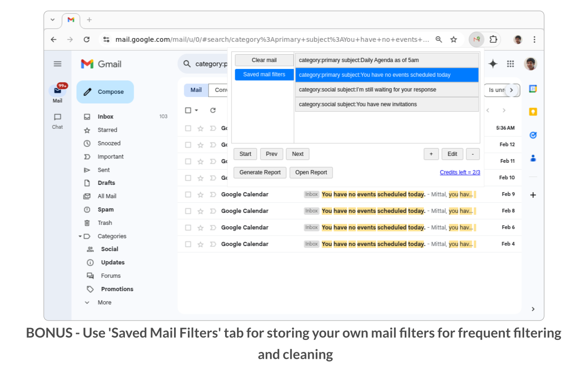Remove selected filter with the - button

tap(473, 154)
